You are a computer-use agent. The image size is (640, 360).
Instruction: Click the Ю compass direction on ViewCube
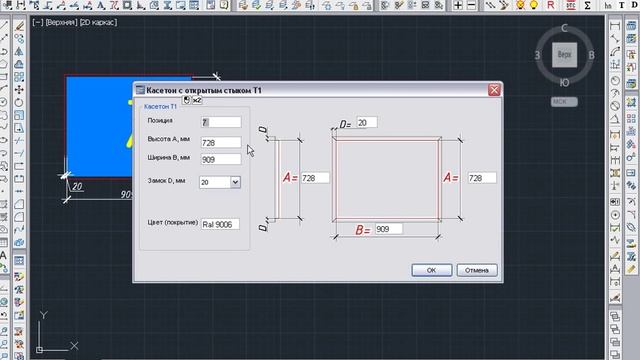coord(564,83)
